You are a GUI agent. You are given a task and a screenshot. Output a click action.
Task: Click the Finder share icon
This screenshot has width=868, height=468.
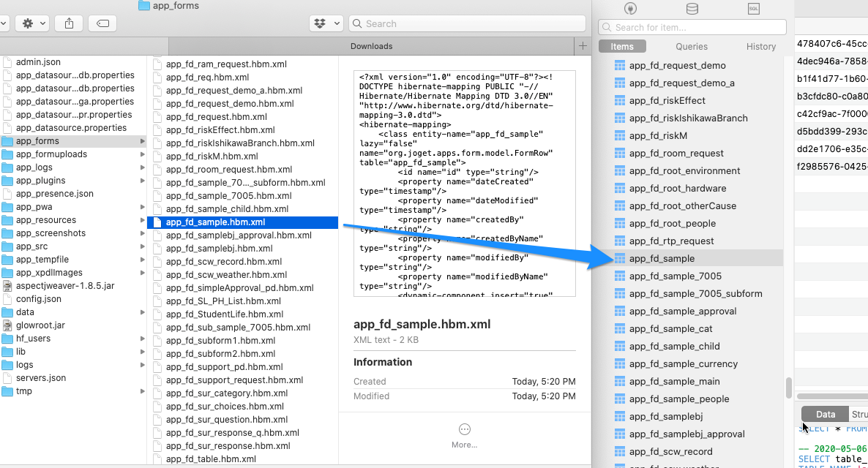(x=69, y=23)
